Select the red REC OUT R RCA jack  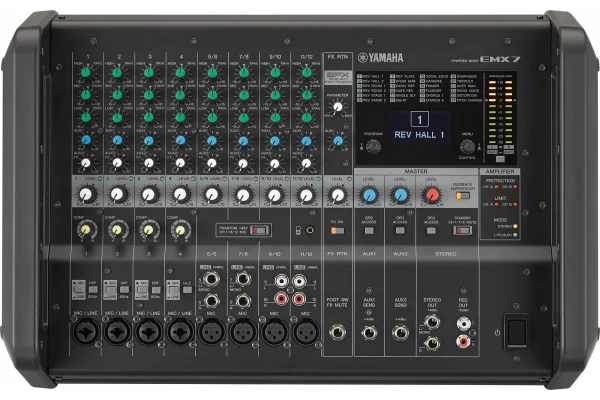point(463,340)
